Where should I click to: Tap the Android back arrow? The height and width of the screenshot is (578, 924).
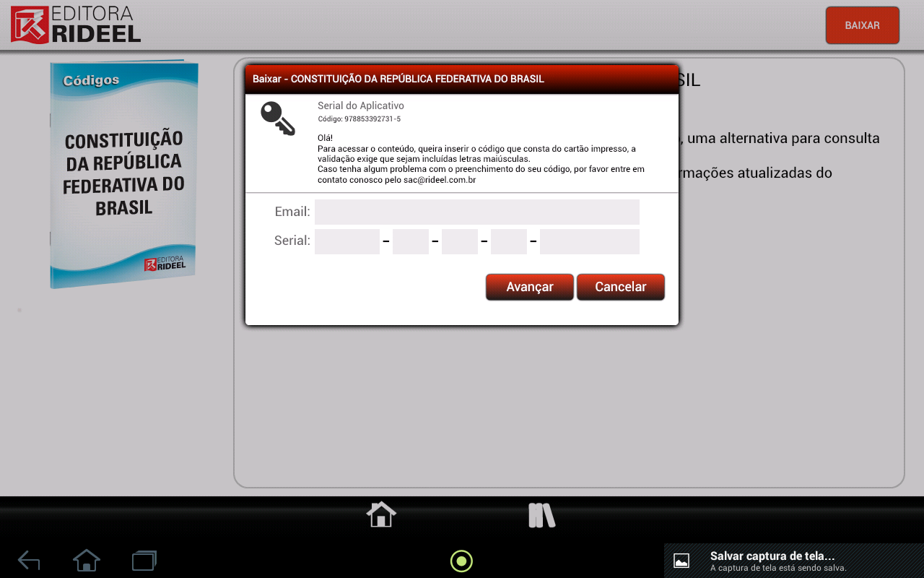click(29, 560)
